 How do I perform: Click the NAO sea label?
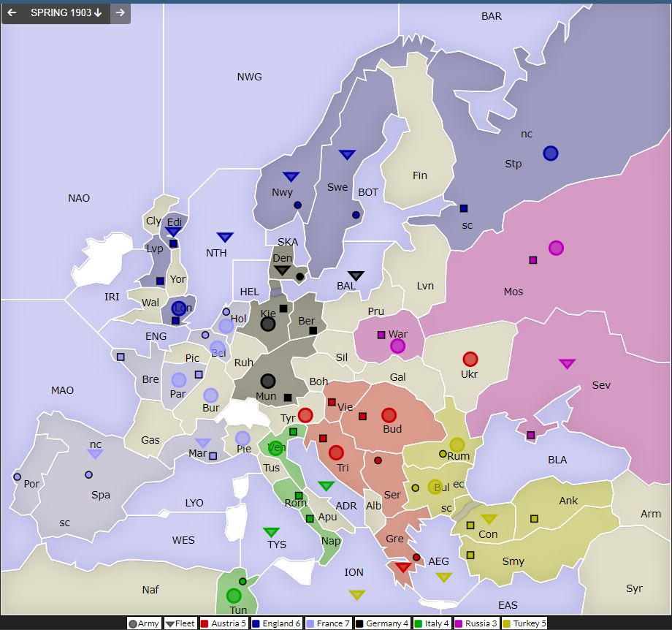pyautogui.click(x=79, y=198)
